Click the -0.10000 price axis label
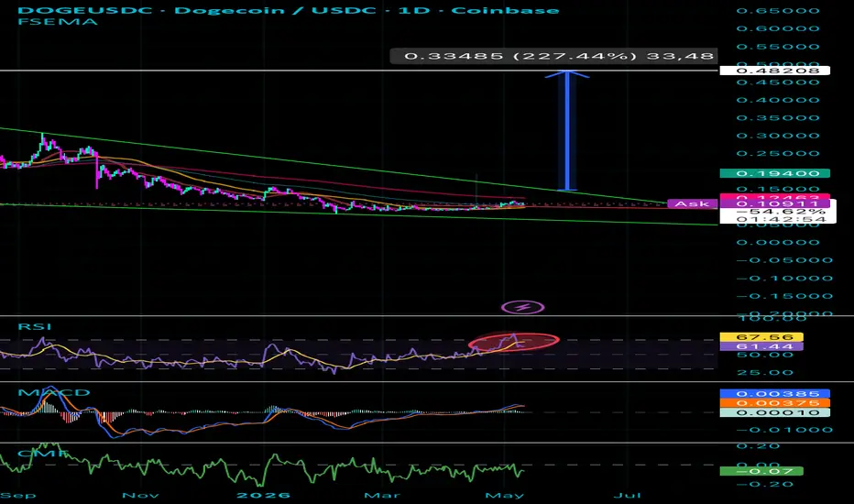This screenshot has width=854, height=504. click(x=784, y=279)
